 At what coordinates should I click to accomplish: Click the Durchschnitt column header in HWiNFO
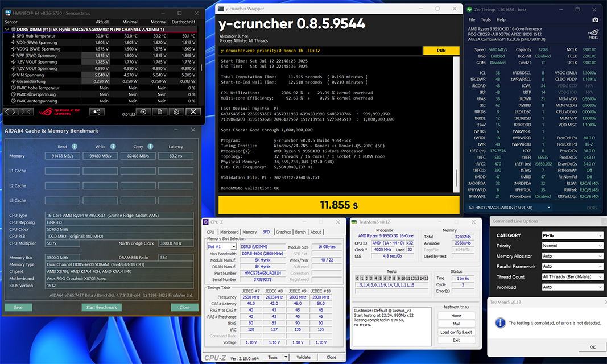click(x=184, y=22)
